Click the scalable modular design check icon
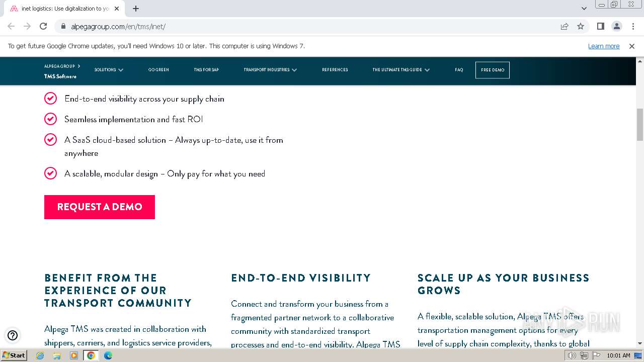 click(50, 173)
